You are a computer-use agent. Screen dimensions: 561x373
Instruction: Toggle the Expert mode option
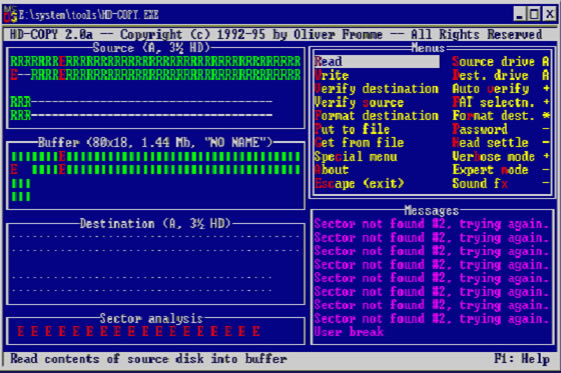pos(501,170)
